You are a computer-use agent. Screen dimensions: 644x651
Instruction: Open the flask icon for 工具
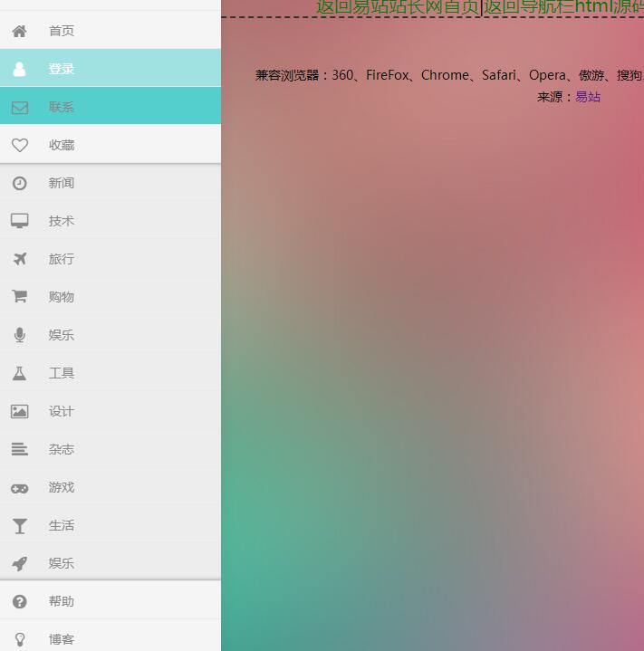(x=20, y=373)
